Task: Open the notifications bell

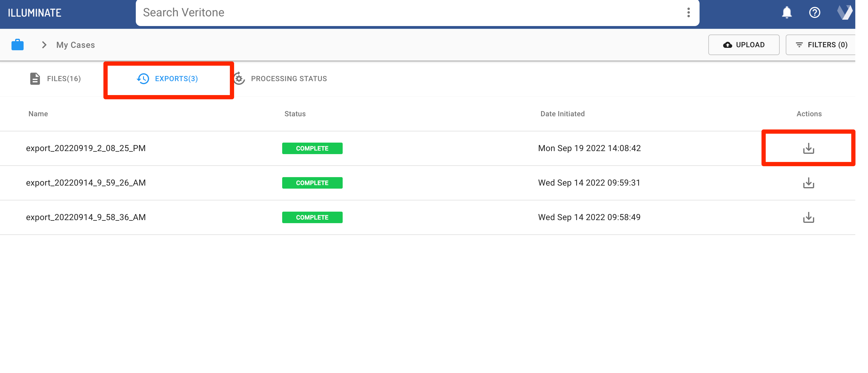Action: pyautogui.click(x=786, y=12)
